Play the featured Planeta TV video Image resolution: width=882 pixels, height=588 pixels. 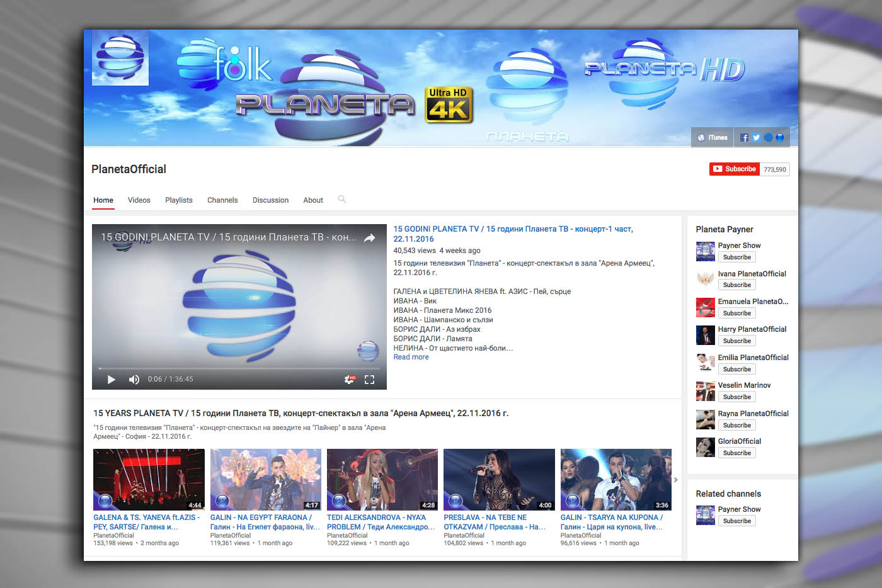pos(112,380)
